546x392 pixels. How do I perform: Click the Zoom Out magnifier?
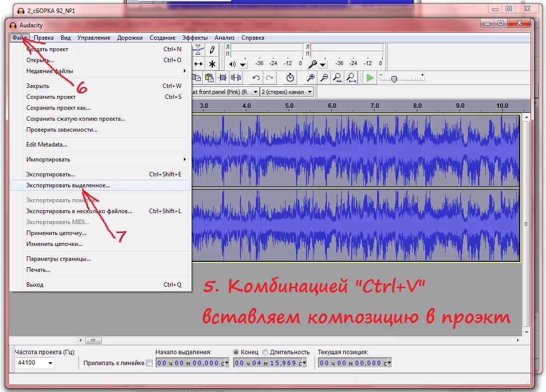pos(324,78)
